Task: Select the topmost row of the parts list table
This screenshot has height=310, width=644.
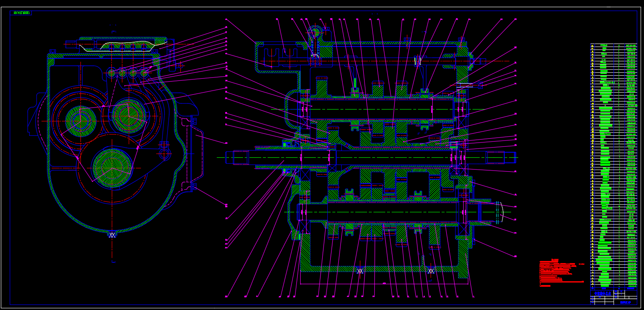Action: 614,45
